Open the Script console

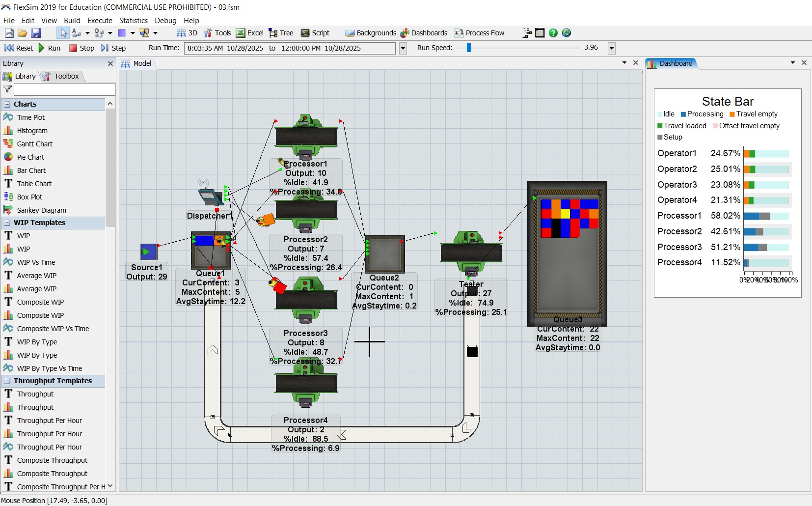pyautogui.click(x=315, y=33)
